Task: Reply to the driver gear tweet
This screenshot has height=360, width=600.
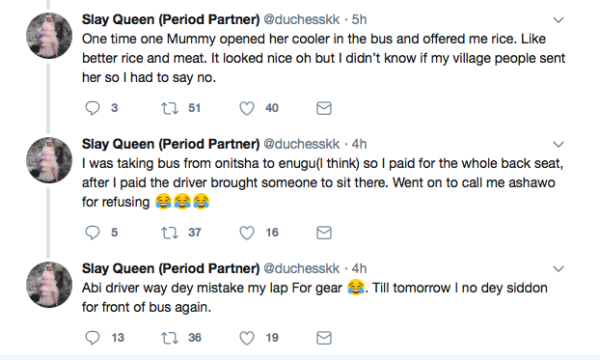Action: [x=92, y=338]
